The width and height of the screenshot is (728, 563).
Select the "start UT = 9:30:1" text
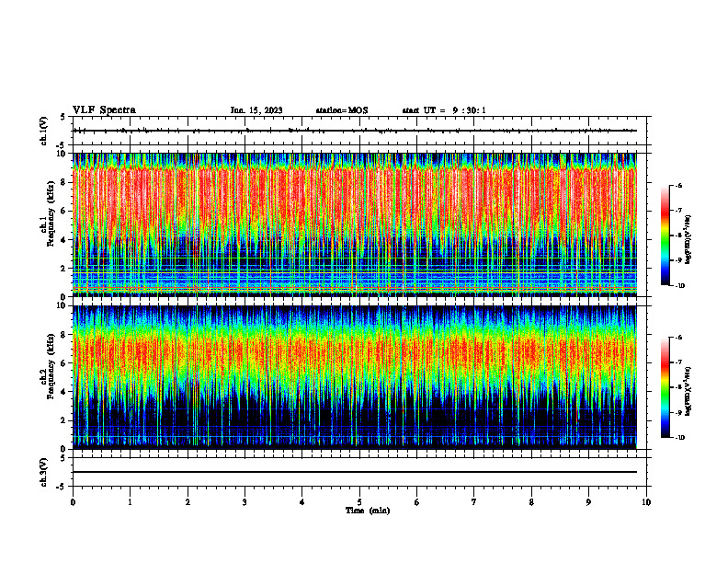coord(444,110)
